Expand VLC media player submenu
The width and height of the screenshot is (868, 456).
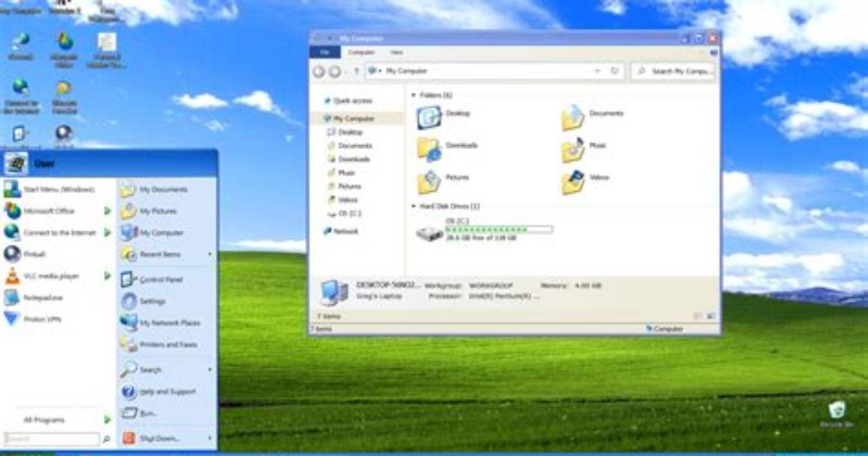(107, 275)
